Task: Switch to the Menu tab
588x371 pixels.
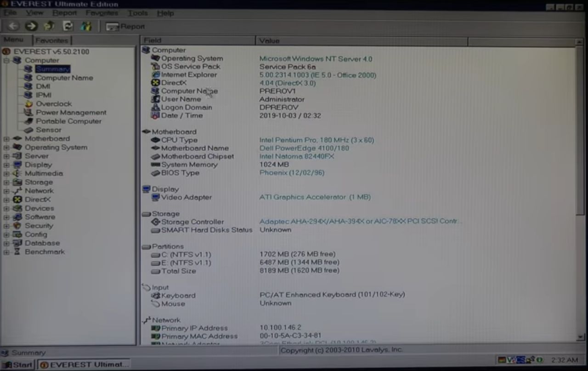Action: (14, 40)
